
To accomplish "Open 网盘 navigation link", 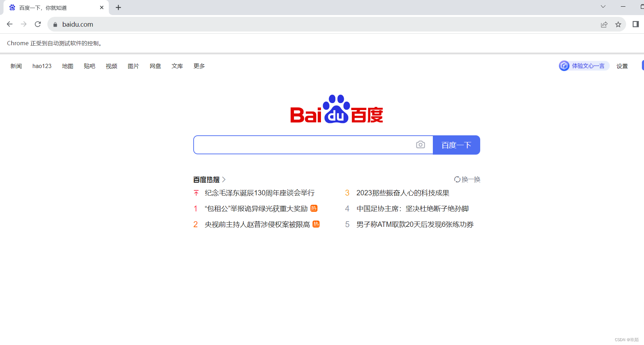I will click(x=155, y=66).
